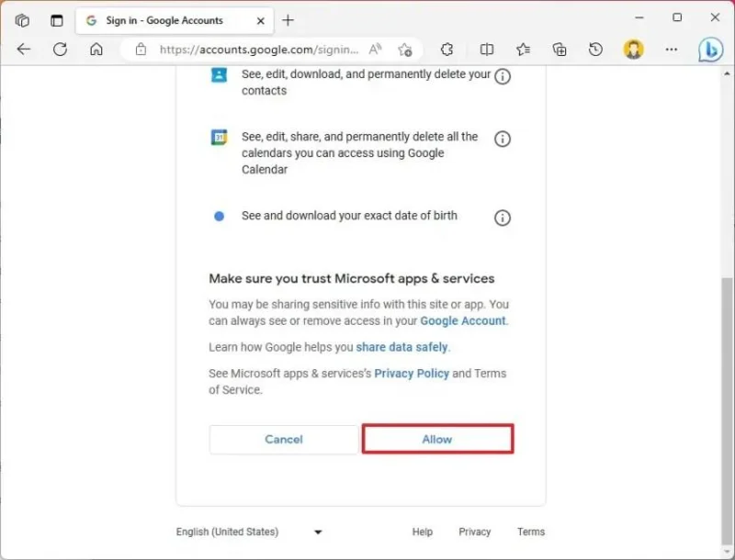
Task: Open Settings and more menu
Action: click(672, 50)
